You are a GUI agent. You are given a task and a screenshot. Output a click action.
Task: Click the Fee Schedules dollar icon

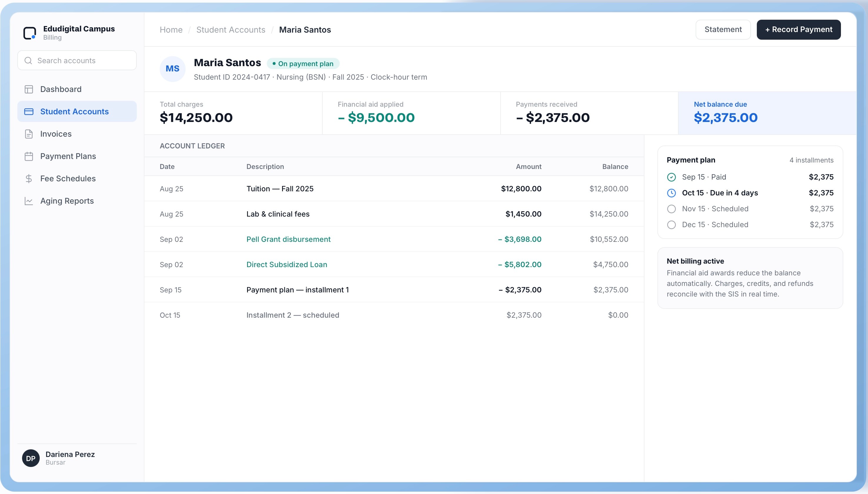click(29, 178)
